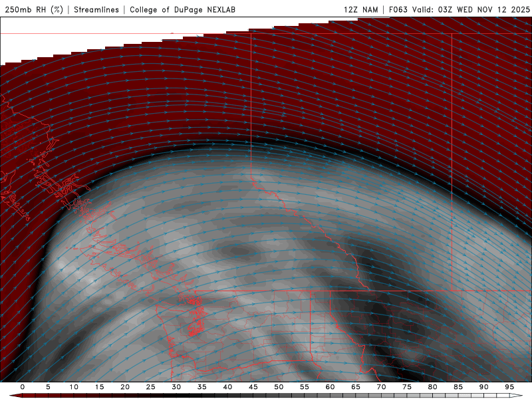Click the colorbar label "90"

(483, 387)
